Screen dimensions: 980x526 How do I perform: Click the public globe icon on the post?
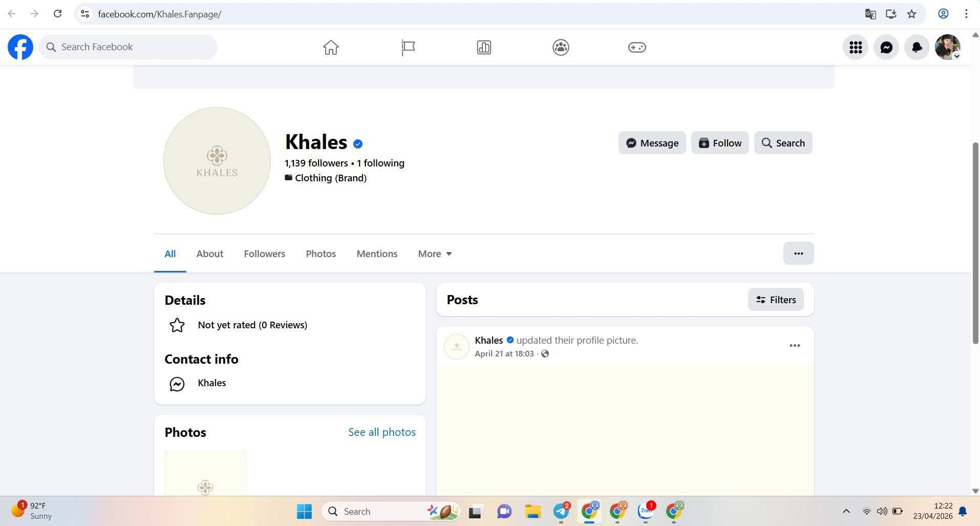[x=545, y=354]
